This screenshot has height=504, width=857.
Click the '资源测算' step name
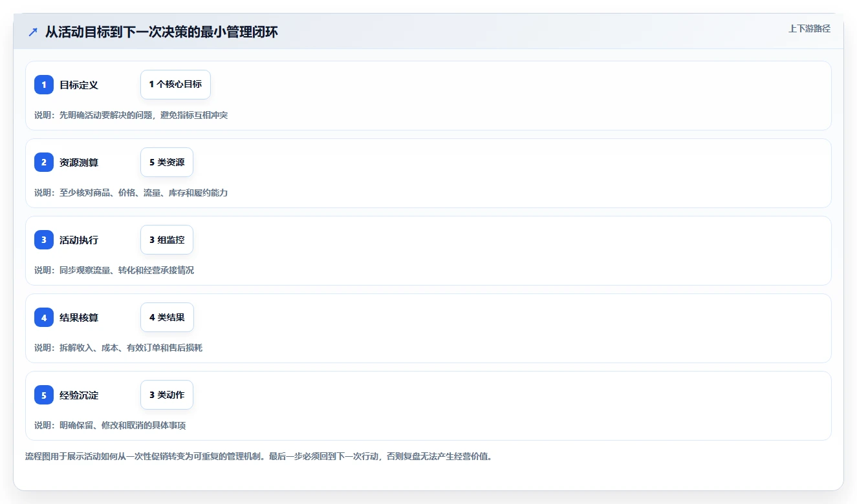pos(79,162)
